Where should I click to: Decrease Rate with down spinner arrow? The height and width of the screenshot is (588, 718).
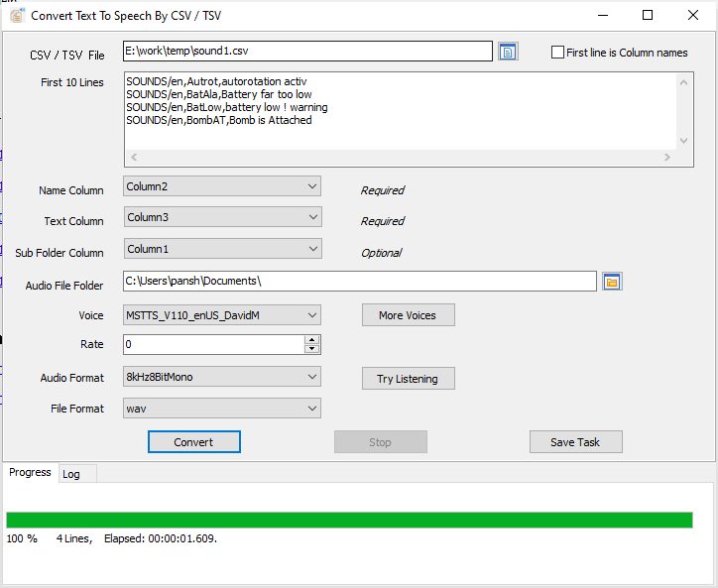[x=311, y=349]
